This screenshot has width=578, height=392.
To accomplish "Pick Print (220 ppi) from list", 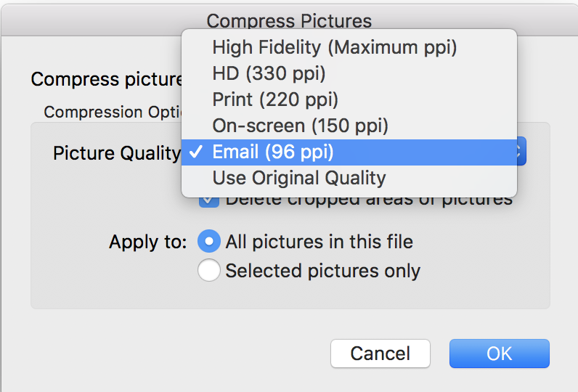I will [x=275, y=99].
